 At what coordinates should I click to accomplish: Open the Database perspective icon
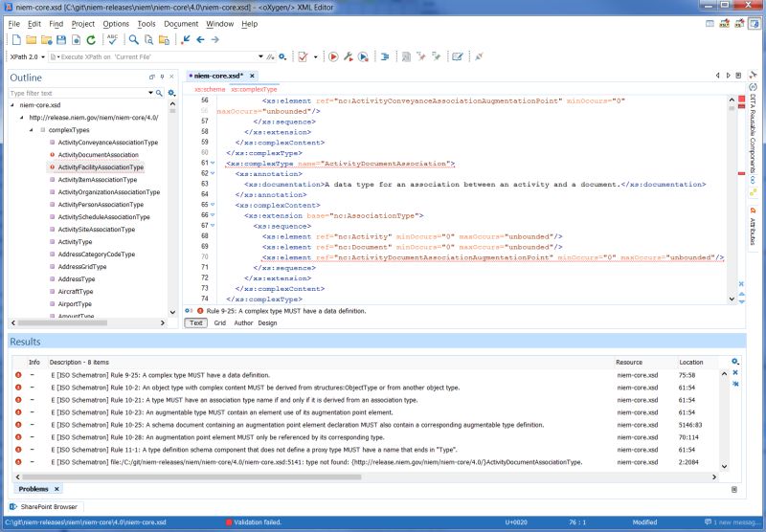click(755, 23)
